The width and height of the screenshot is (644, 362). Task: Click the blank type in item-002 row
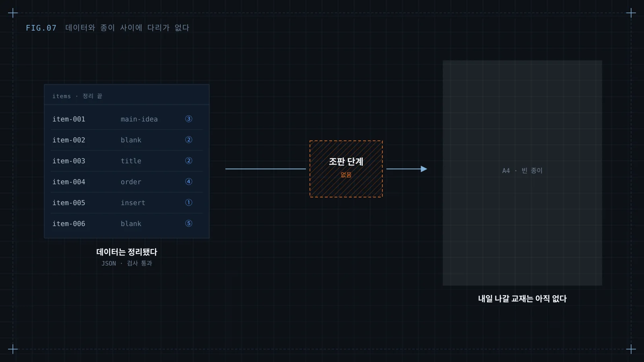coord(131,140)
